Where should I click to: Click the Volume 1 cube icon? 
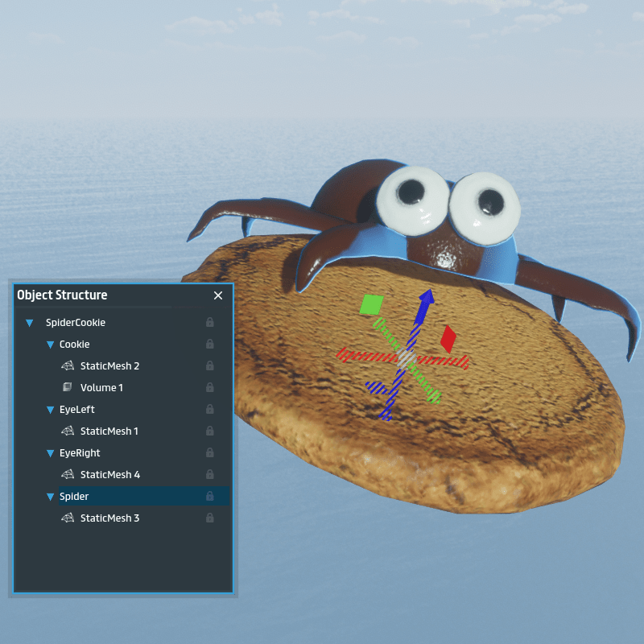point(68,388)
